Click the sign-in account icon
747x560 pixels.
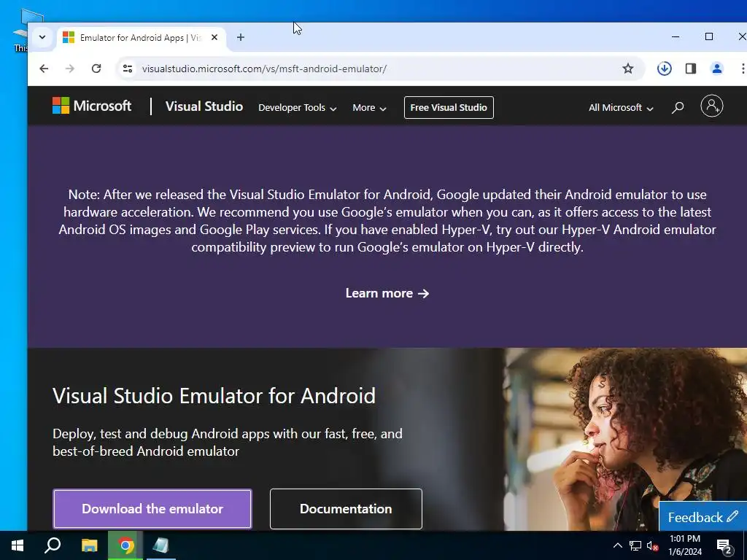pyautogui.click(x=712, y=106)
